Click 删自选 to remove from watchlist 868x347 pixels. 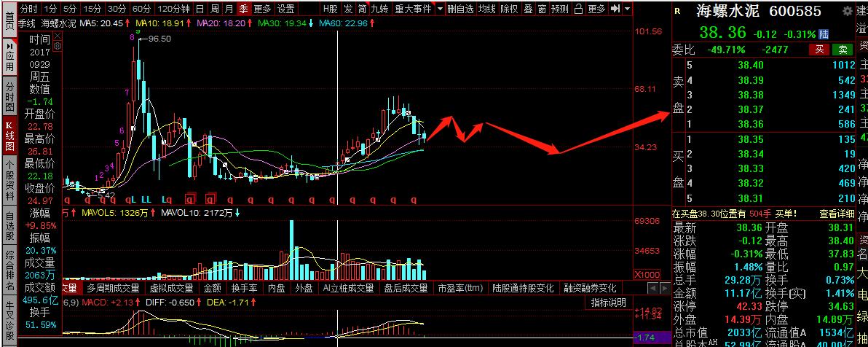tap(460, 9)
